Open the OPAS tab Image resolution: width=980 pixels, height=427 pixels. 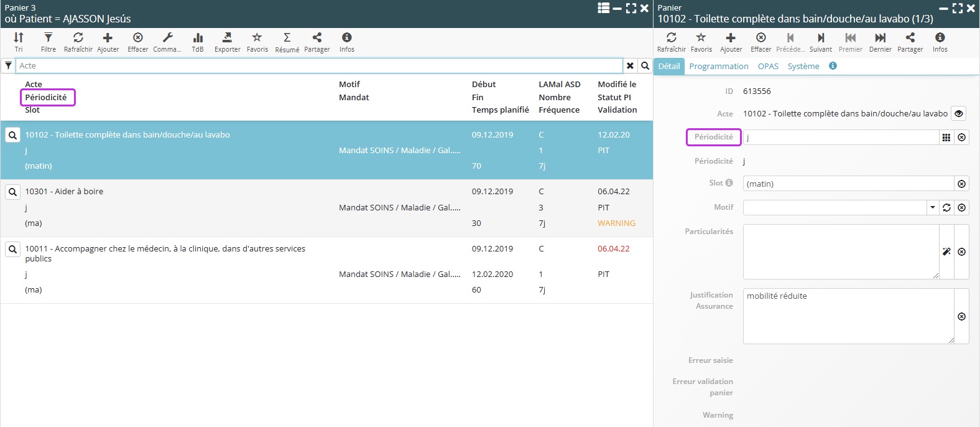(768, 66)
